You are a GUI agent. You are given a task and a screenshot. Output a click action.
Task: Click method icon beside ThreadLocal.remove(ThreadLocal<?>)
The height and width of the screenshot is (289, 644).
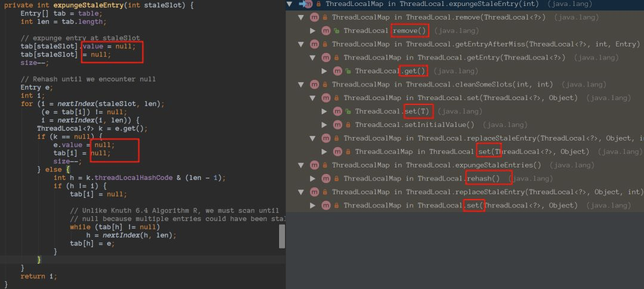click(315, 17)
